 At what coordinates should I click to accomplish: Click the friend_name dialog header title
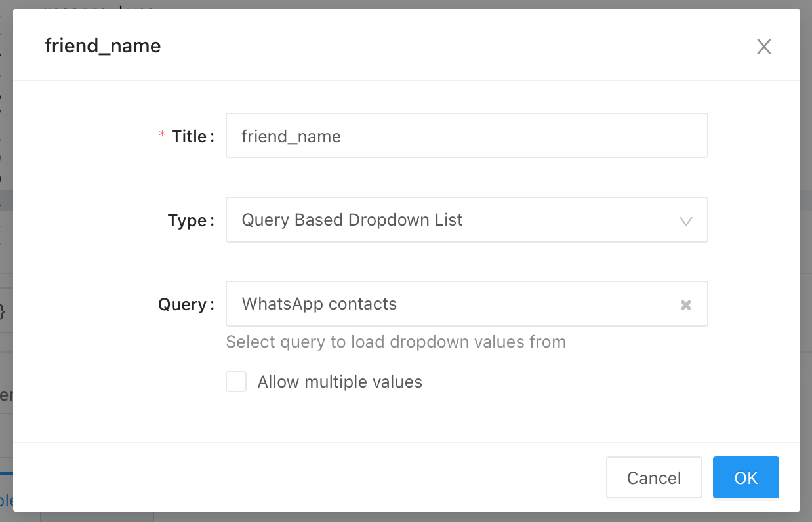point(103,46)
